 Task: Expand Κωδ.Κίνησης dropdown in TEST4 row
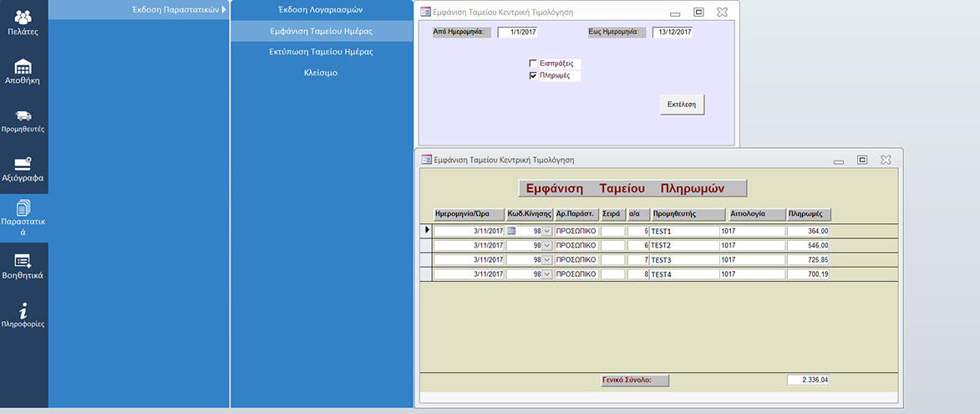pos(547,274)
